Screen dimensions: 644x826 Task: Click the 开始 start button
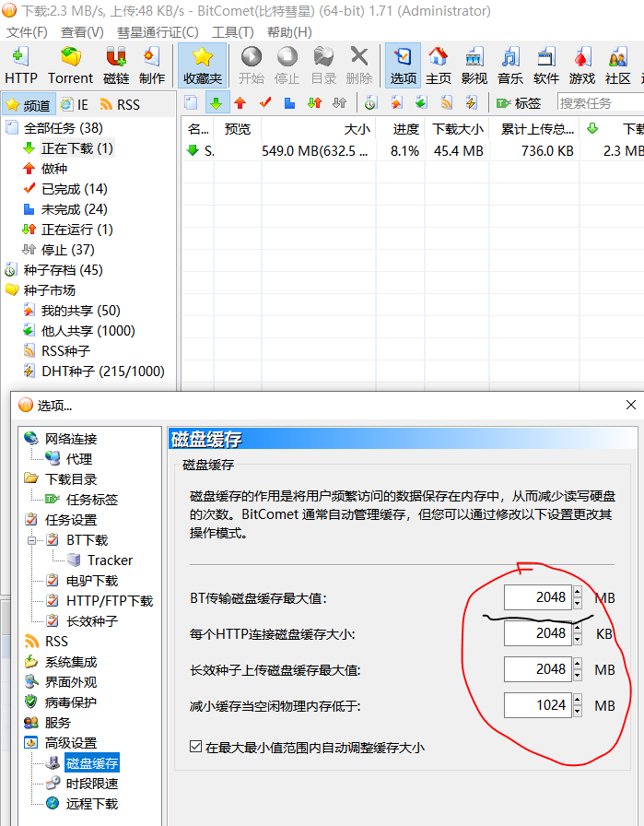click(x=252, y=65)
